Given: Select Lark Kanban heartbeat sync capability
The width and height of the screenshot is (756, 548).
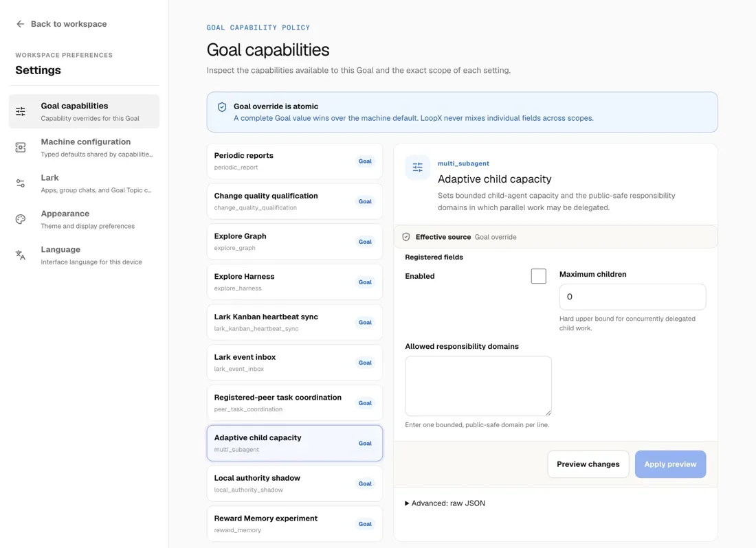Looking at the screenshot, I should click(295, 322).
